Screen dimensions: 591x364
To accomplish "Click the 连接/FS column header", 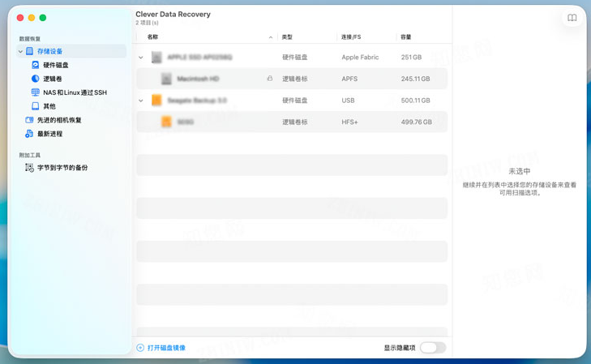I will coord(351,37).
